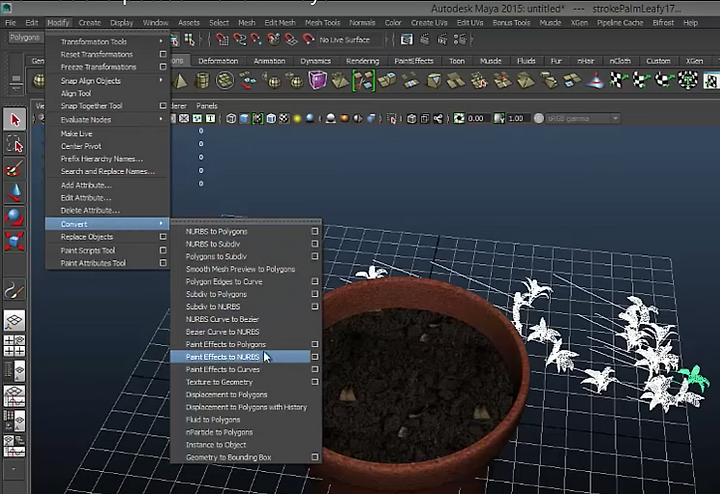Open Reset Transformations option box
The image size is (720, 494).
tap(163, 54)
